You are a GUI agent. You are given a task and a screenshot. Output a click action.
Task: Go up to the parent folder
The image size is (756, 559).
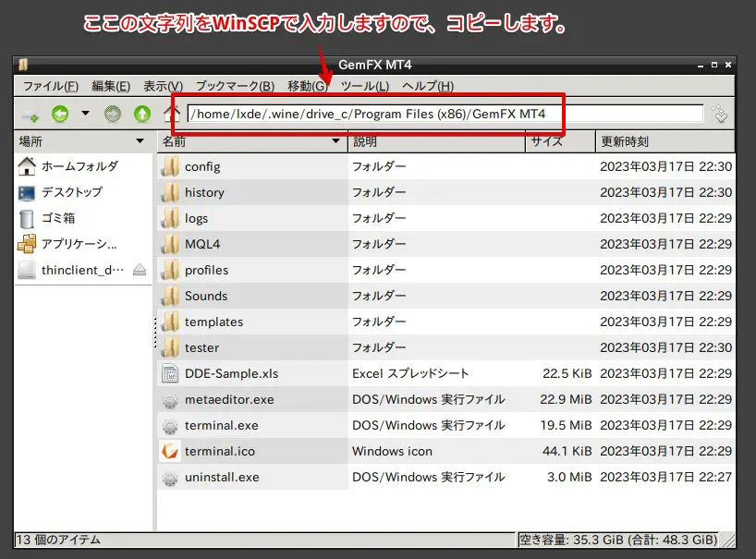point(141,115)
